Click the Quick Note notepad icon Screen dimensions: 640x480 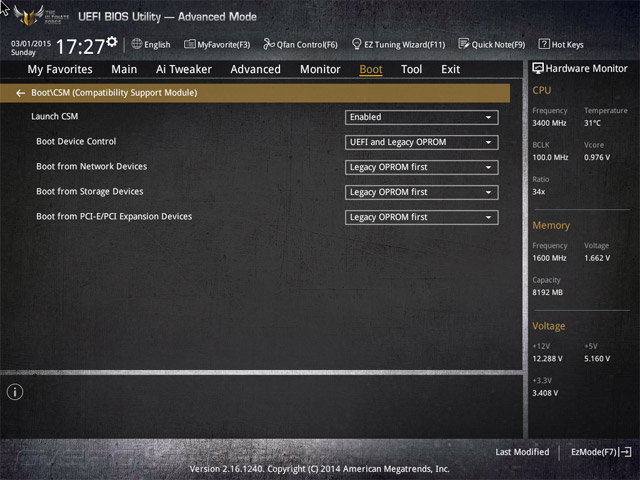click(463, 44)
